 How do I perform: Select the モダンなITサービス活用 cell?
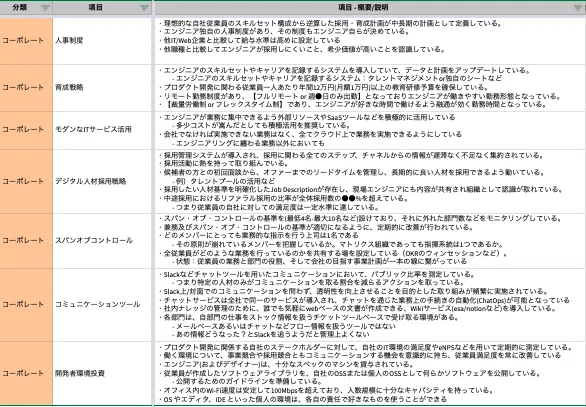[102, 130]
